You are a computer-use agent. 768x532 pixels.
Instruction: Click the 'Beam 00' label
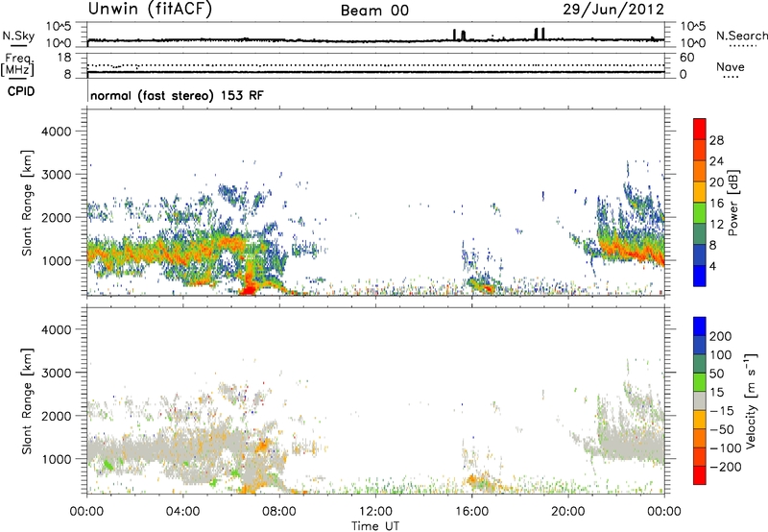(374, 11)
